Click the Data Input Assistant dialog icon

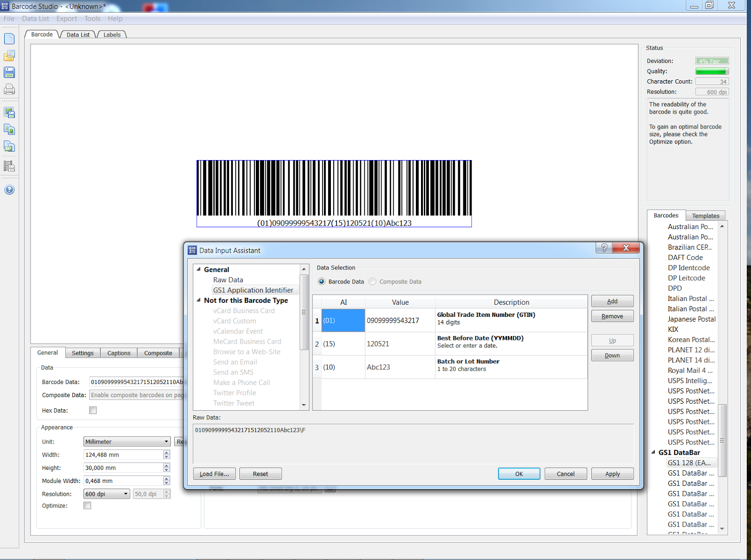click(192, 250)
